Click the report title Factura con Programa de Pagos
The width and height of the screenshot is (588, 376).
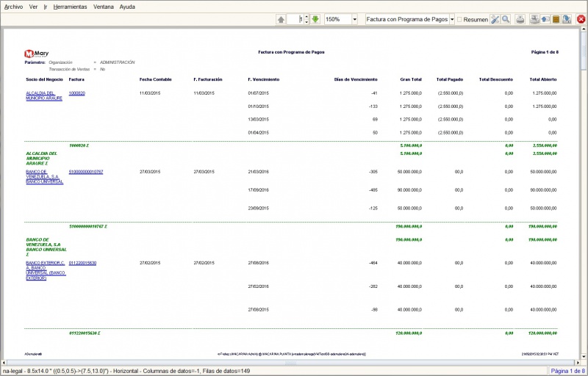tap(291, 52)
